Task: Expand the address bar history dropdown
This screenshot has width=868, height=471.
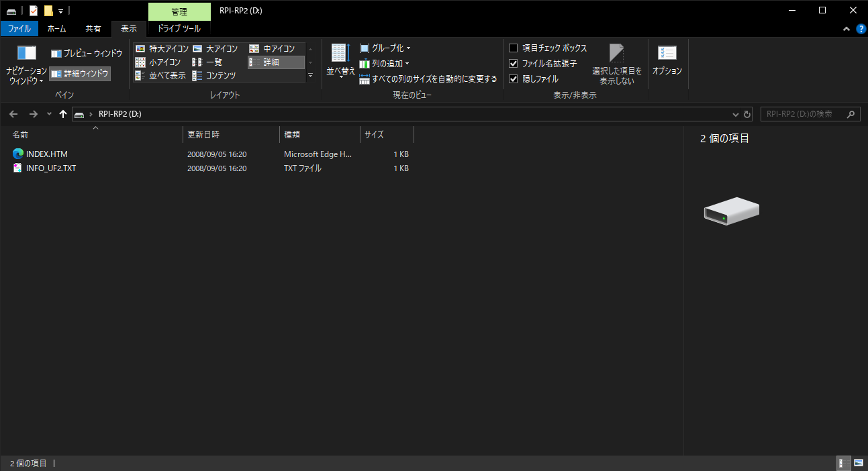Action: tap(736, 114)
